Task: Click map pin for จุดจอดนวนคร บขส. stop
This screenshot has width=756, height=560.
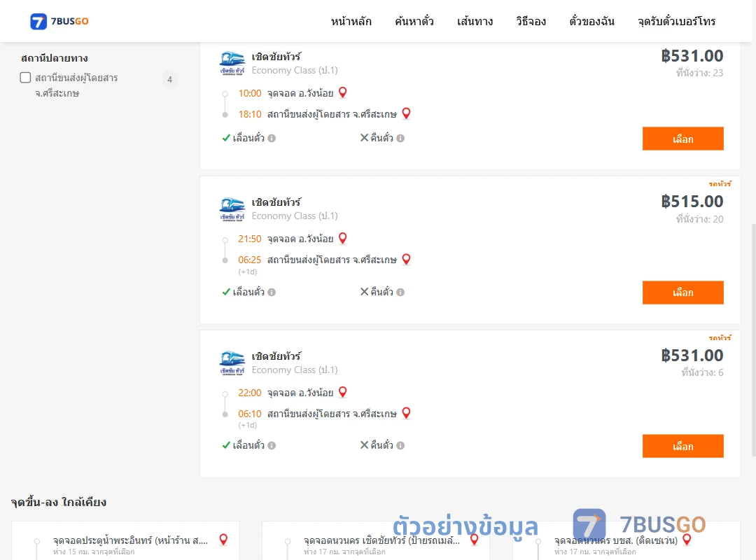Action: [x=687, y=540]
